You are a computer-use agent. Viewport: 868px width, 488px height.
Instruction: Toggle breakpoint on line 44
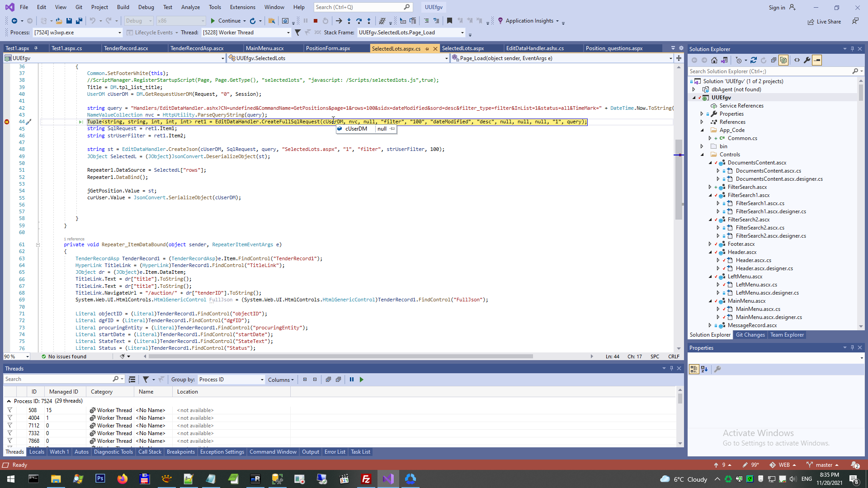click(x=7, y=122)
